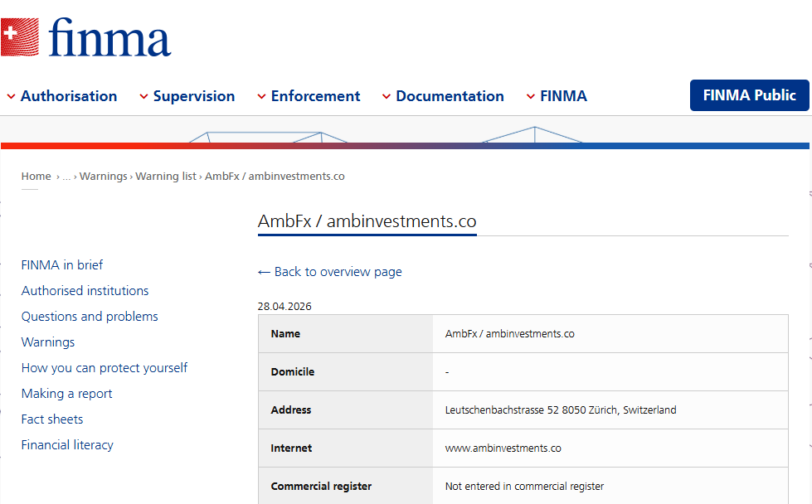Viewport: 812px width, 504px height.
Task: Click the Internet row label
Action: coord(292,448)
